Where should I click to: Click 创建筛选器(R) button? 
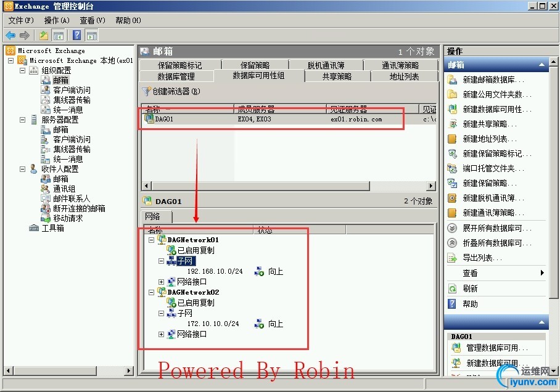coord(171,91)
